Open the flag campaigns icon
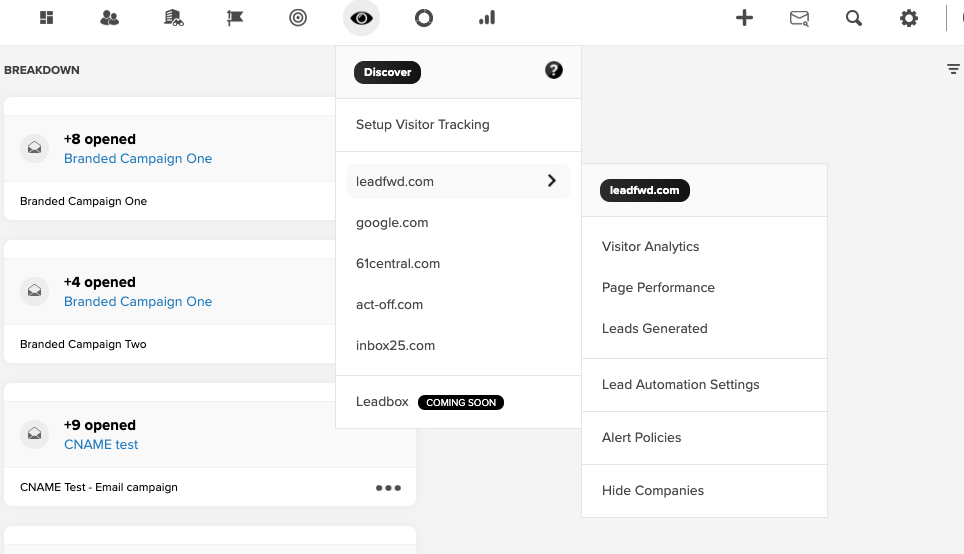The width and height of the screenshot is (964, 554). pos(235,18)
